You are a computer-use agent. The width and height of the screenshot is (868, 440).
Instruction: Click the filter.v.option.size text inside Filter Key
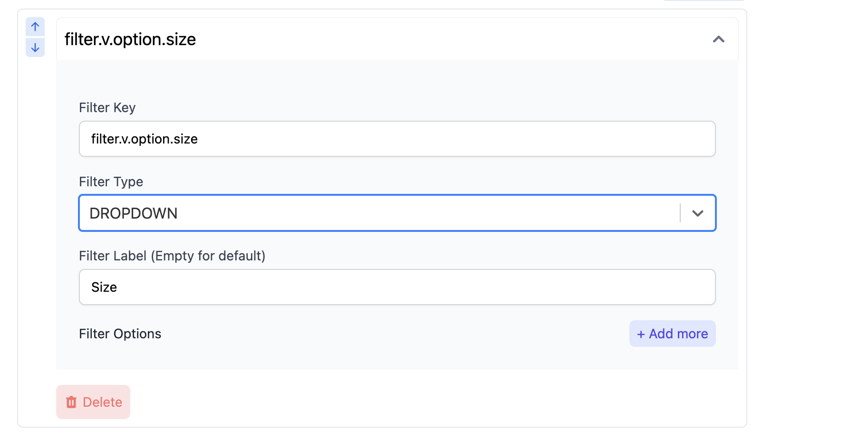[145, 139]
